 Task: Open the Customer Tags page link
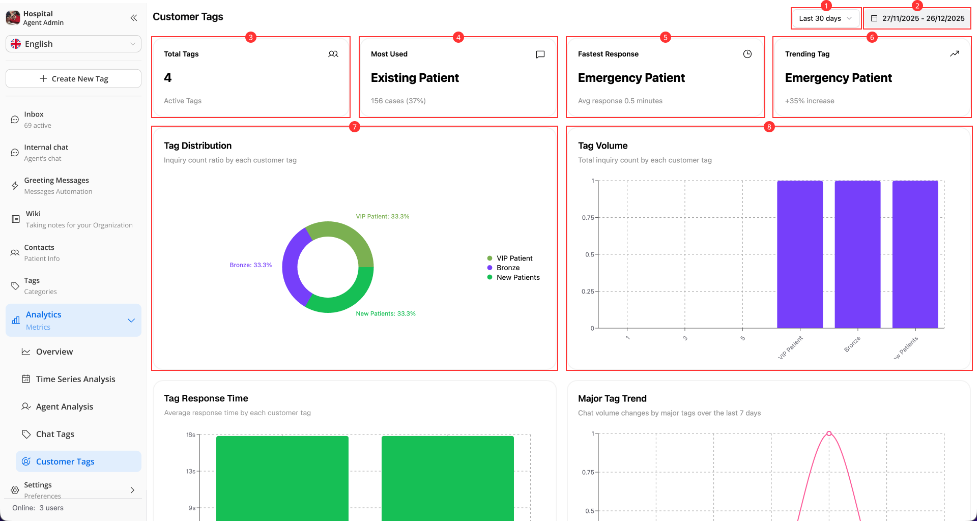point(65,461)
